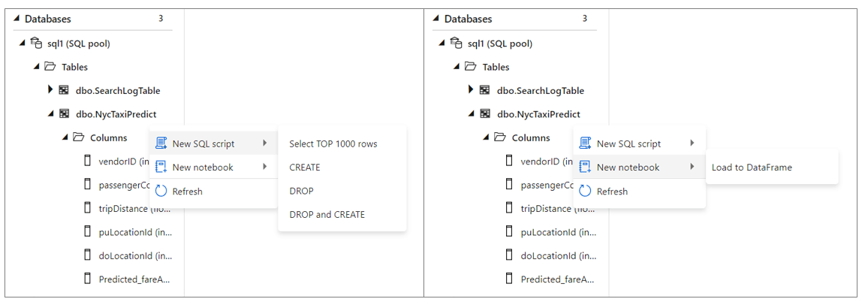Select the CREATE script option
868x302 pixels.
click(304, 168)
